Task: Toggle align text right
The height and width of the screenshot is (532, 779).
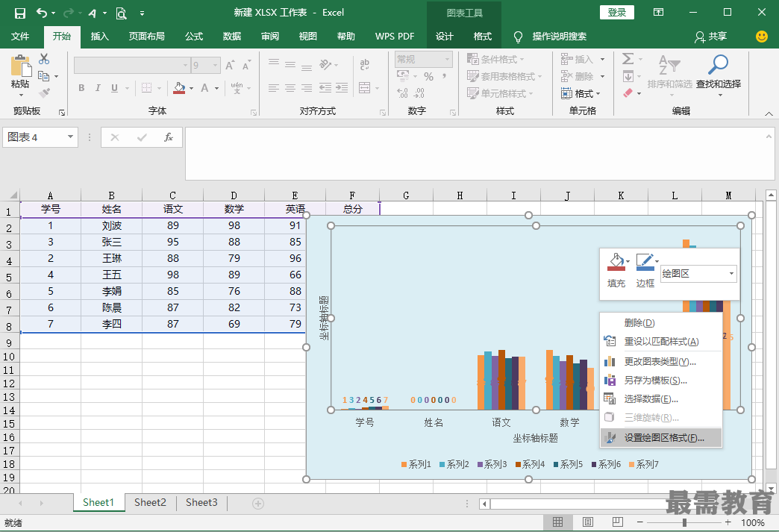Action: coord(307,88)
